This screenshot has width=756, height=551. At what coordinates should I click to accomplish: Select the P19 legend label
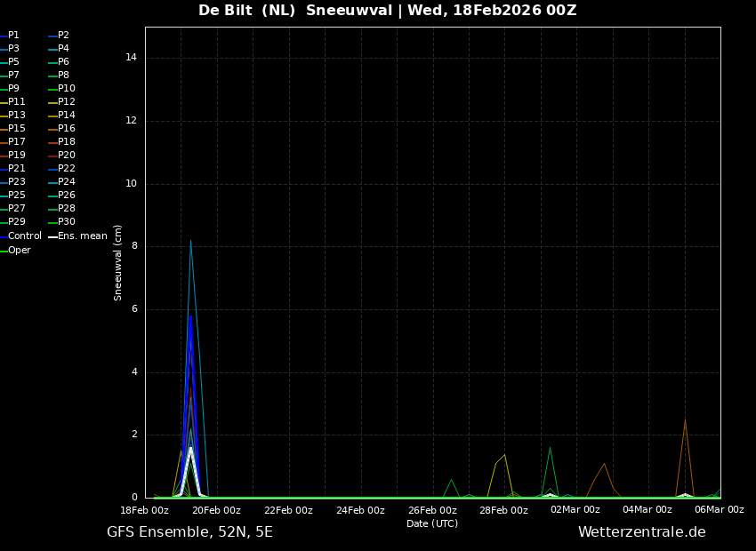tap(16, 156)
